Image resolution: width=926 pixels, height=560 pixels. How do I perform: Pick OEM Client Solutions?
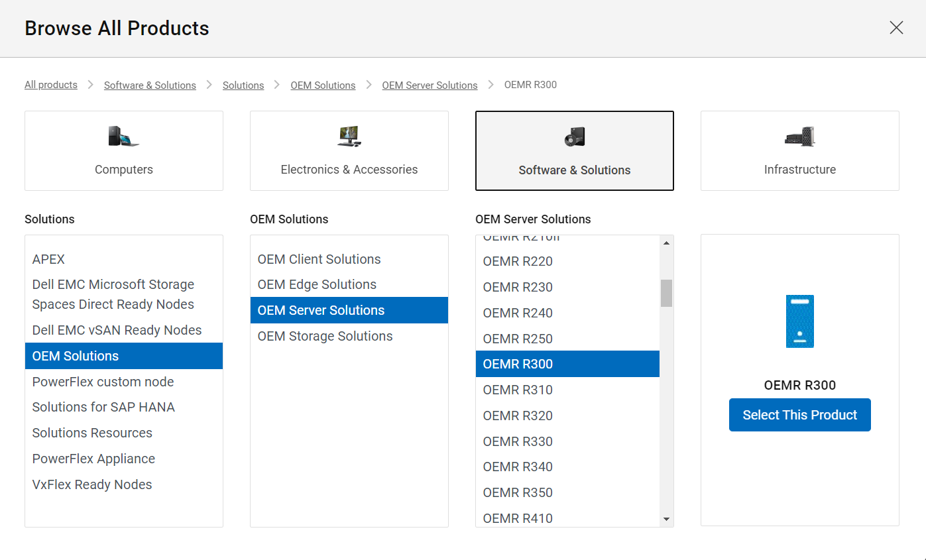[x=319, y=259]
